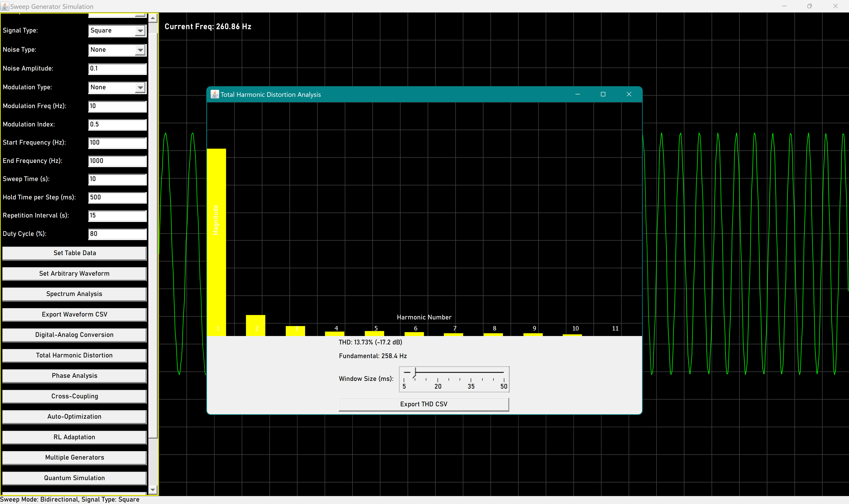Click the left panel vertical scrollbar

coord(153,238)
